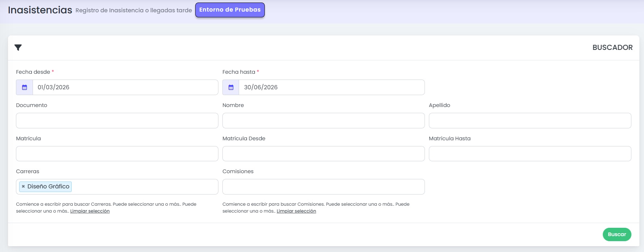
Task: Open the Fecha desde calendar icon
Action: point(25,87)
